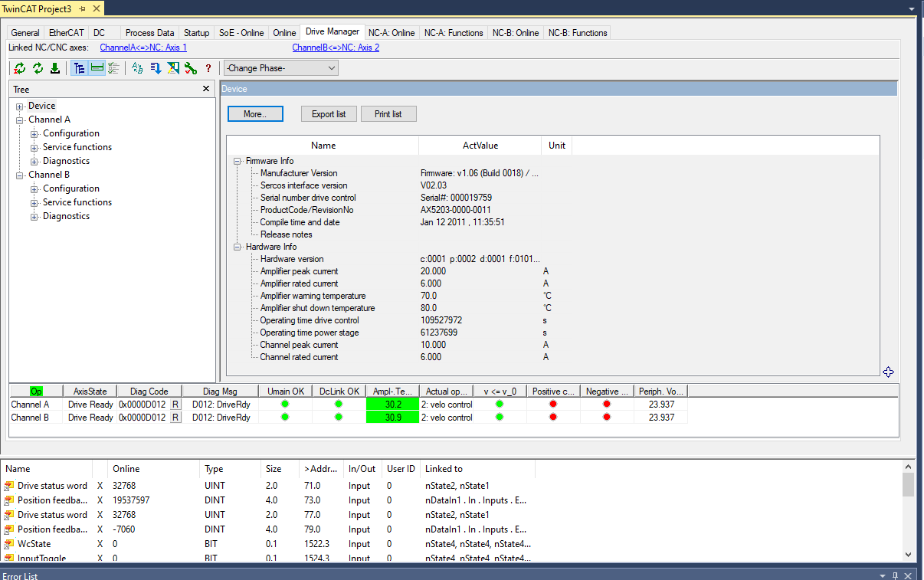Click the Channel B amplifier temperature green cell
This screenshot has height=580, width=924.
click(x=392, y=418)
